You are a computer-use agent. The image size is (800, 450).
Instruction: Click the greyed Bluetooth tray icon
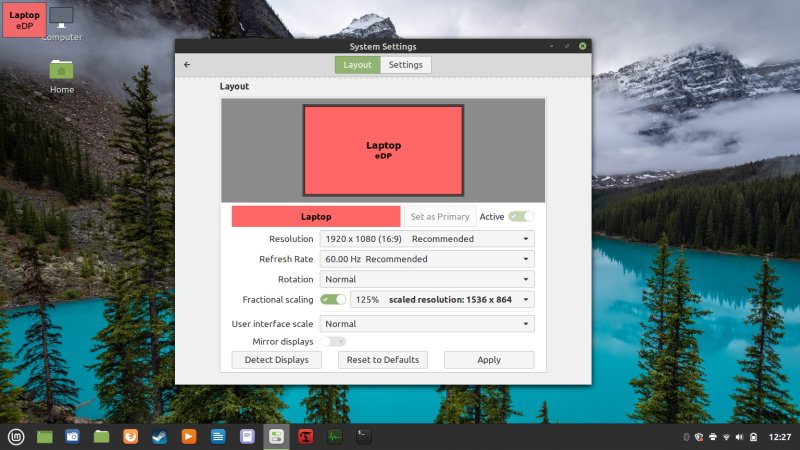(x=686, y=437)
